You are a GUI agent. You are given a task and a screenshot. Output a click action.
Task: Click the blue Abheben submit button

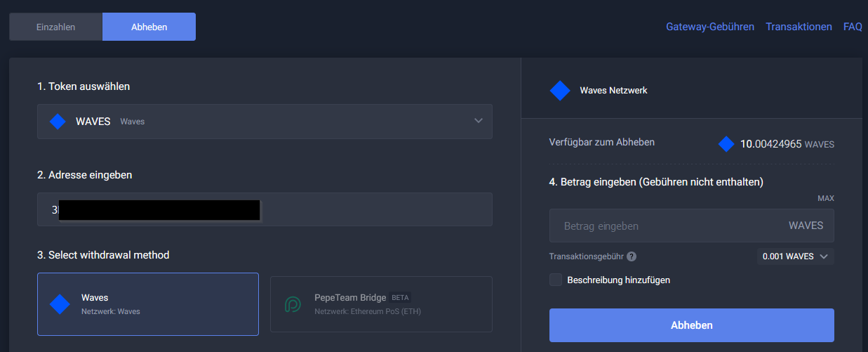pyautogui.click(x=691, y=325)
